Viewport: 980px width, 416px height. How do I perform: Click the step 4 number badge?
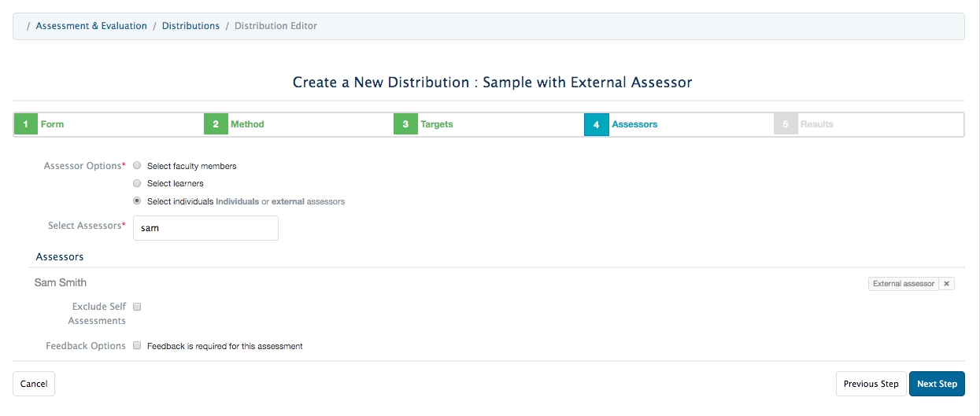tap(596, 124)
